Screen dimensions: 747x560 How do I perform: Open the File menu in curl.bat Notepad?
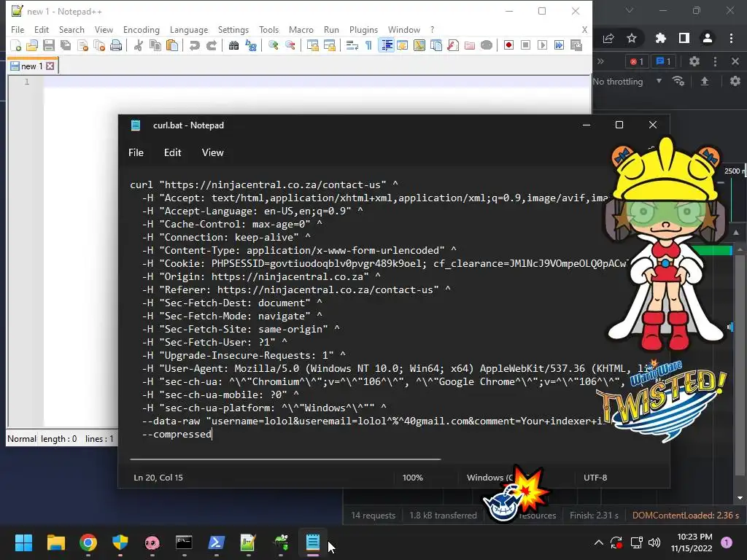point(136,152)
